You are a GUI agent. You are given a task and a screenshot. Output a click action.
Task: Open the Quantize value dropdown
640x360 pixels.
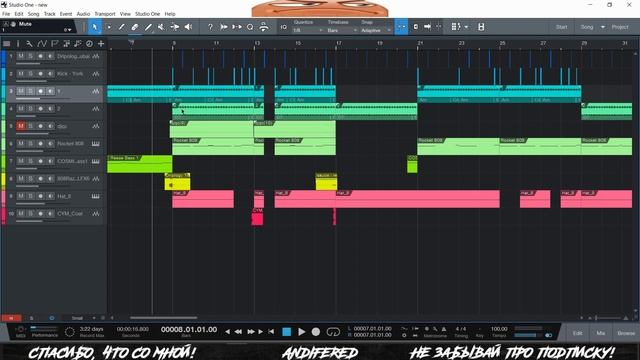[308, 31]
